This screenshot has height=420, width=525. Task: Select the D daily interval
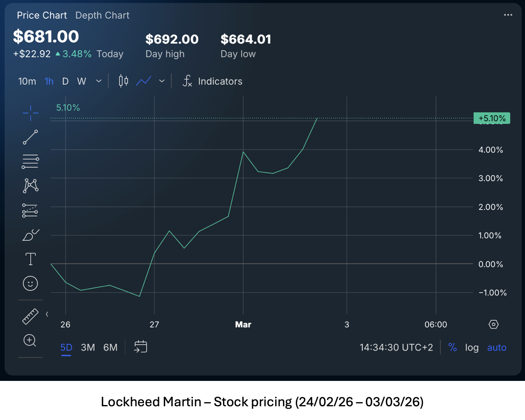65,82
